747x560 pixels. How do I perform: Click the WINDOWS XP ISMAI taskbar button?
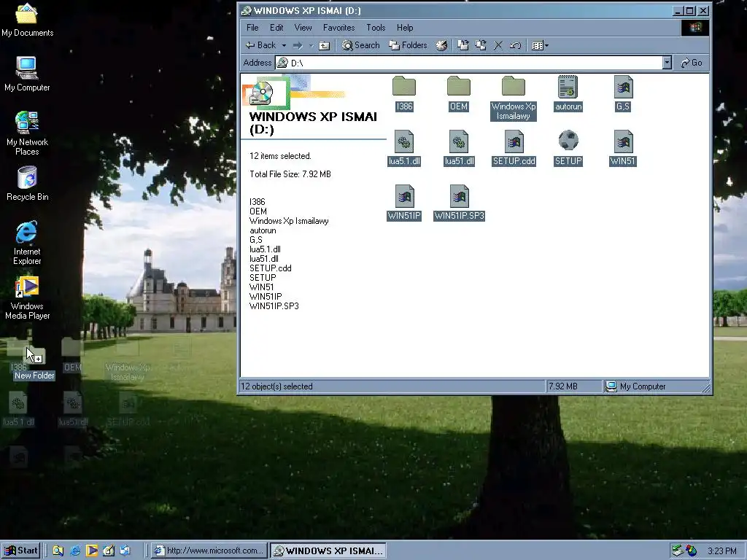pos(328,551)
